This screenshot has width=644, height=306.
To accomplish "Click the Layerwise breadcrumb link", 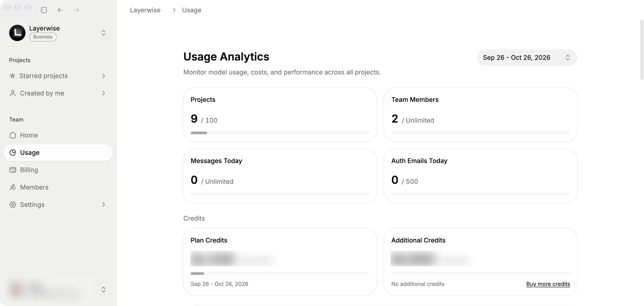I will point(145,10).
